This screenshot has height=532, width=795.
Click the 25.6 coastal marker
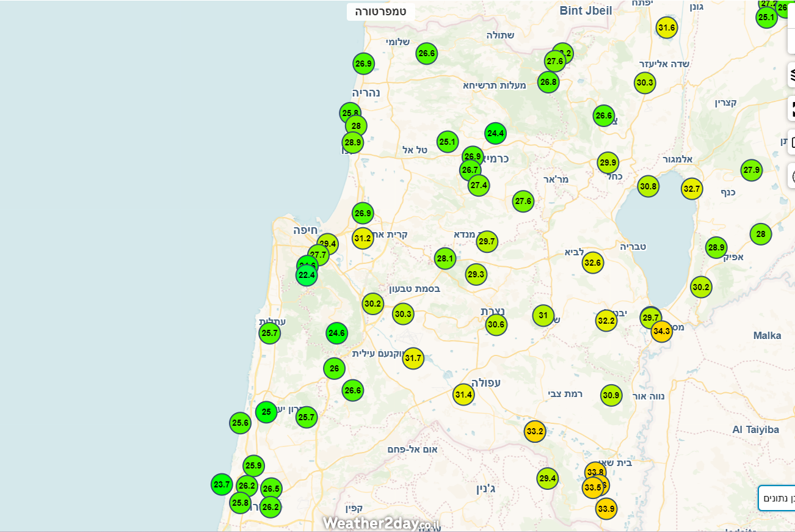(x=241, y=423)
